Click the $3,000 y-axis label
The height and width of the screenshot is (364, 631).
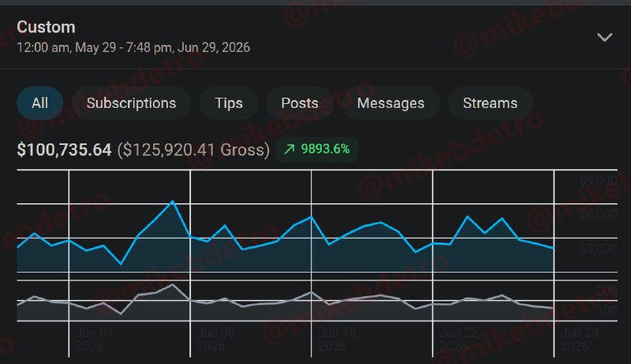(x=599, y=249)
